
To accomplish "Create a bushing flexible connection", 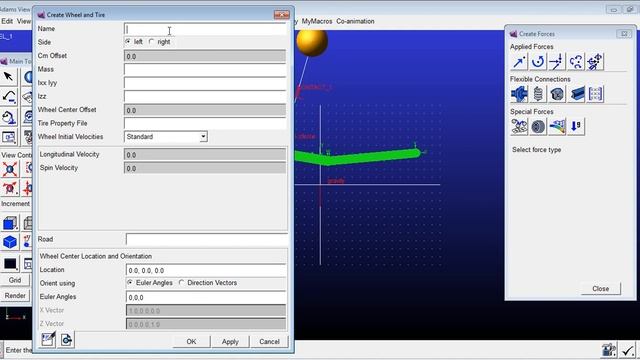I will point(519,94).
